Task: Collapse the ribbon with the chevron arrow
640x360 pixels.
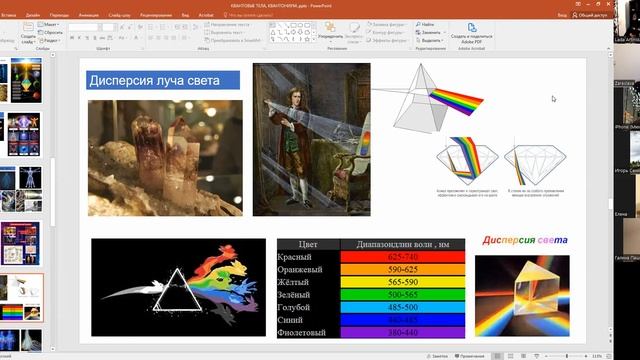Action: [x=608, y=49]
